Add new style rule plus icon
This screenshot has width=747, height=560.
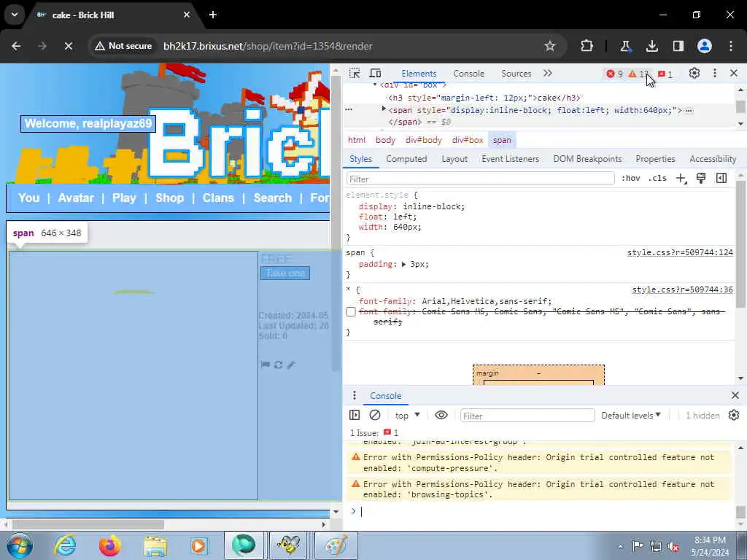[681, 179]
